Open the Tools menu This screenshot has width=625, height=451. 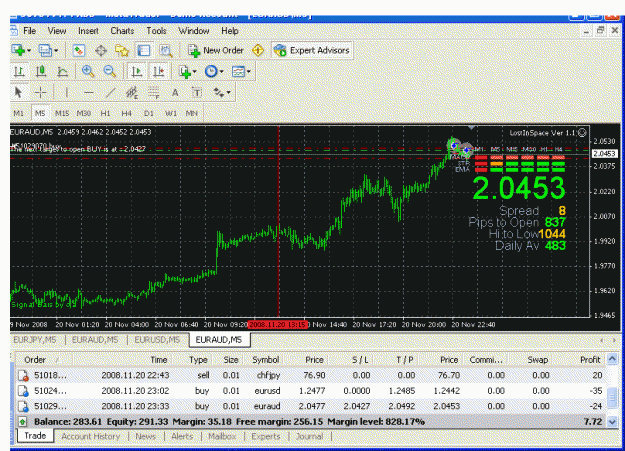pyautogui.click(x=156, y=31)
